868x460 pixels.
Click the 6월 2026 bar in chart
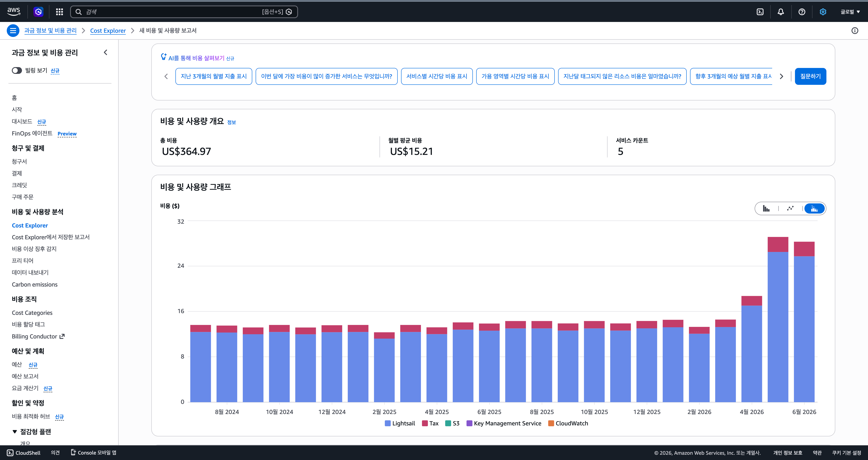(804, 322)
